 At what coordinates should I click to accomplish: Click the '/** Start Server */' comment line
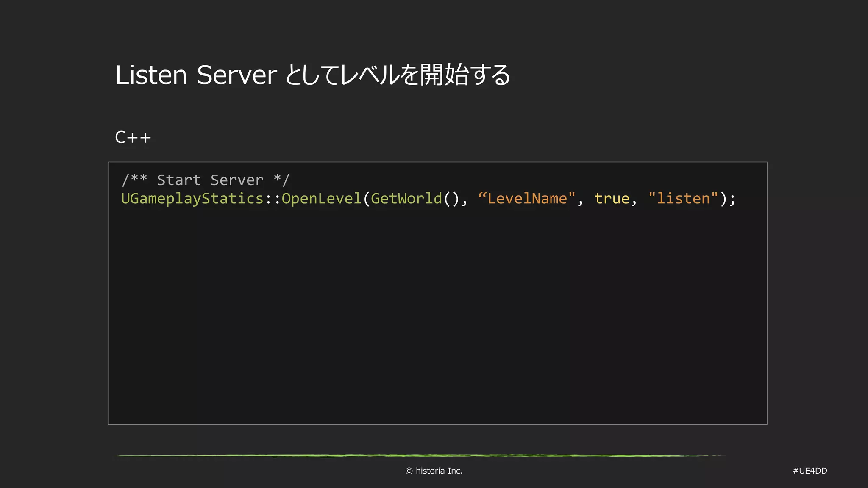(206, 180)
